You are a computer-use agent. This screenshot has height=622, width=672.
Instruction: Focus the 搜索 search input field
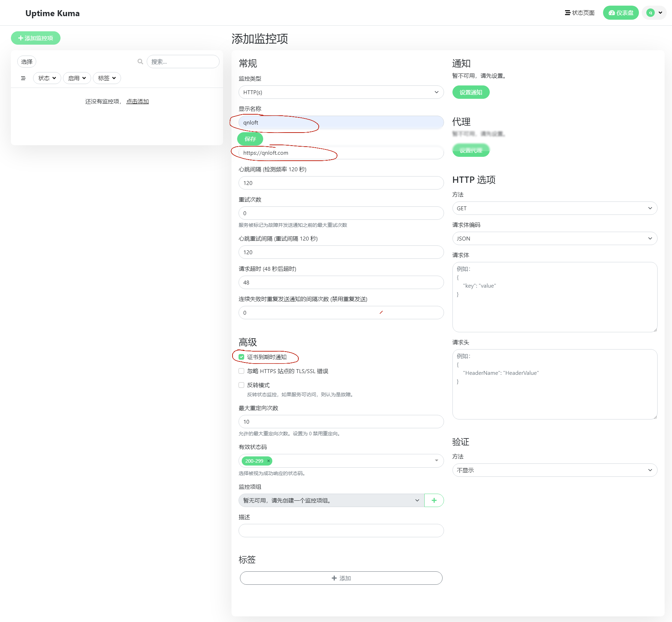[x=183, y=62]
